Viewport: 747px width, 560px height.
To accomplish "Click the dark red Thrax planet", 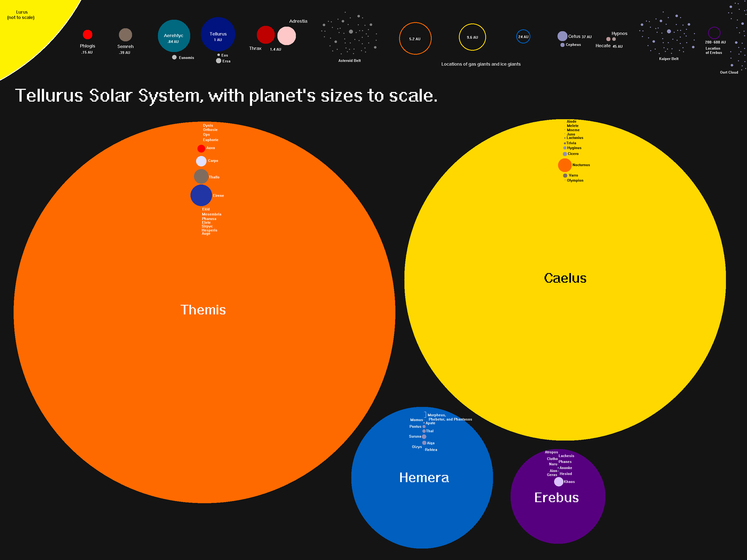I will 266,35.
